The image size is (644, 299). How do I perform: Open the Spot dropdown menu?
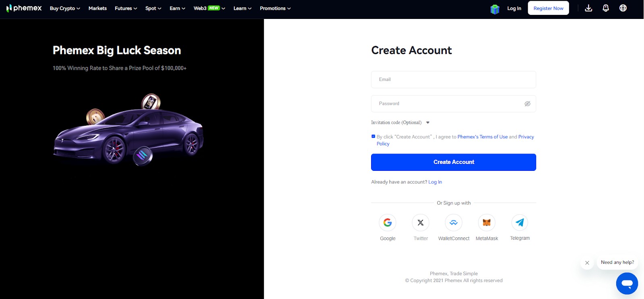[x=153, y=8]
